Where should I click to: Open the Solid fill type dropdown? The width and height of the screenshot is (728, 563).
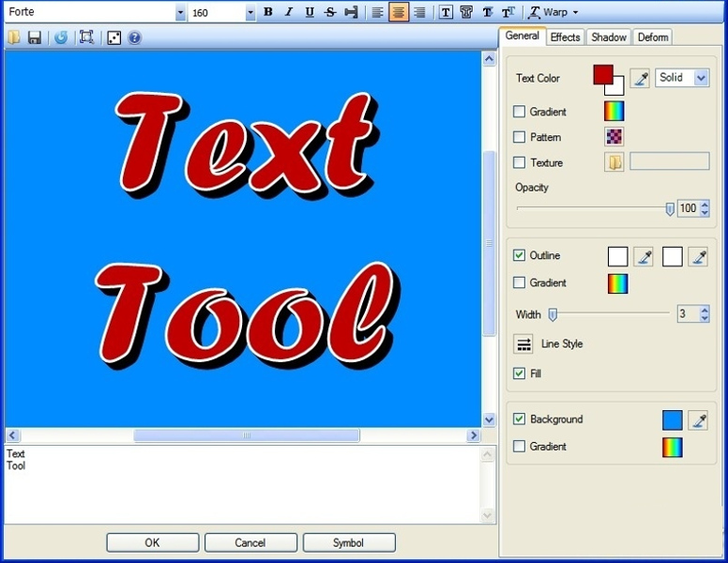701,78
